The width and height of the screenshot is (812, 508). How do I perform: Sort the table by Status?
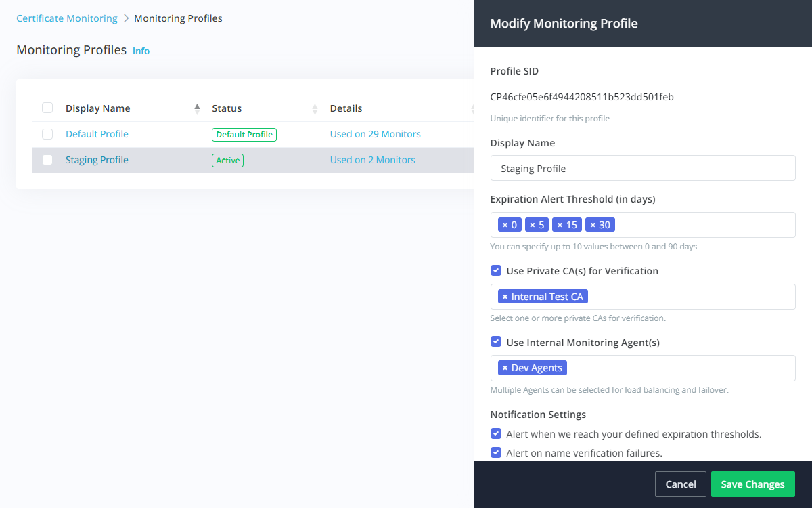point(314,108)
